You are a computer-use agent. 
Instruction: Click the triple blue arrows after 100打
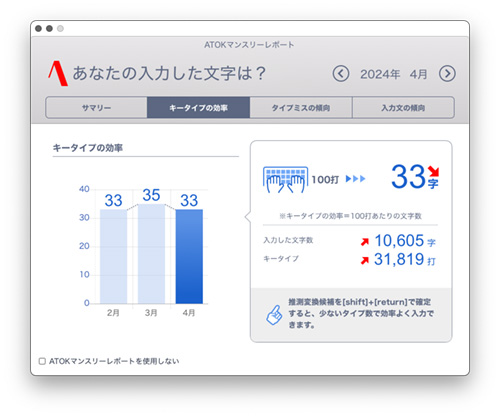click(x=355, y=179)
